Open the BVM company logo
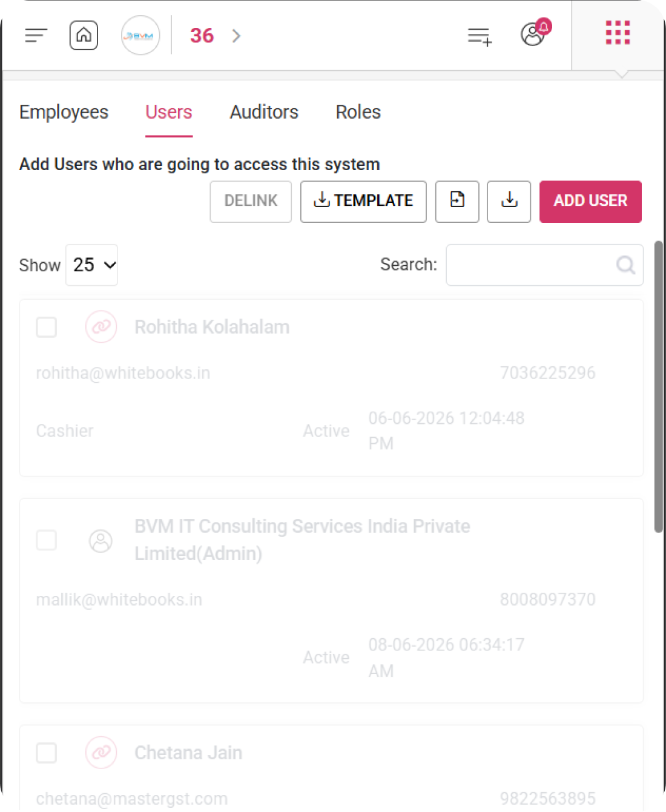666x812 pixels. (140, 36)
